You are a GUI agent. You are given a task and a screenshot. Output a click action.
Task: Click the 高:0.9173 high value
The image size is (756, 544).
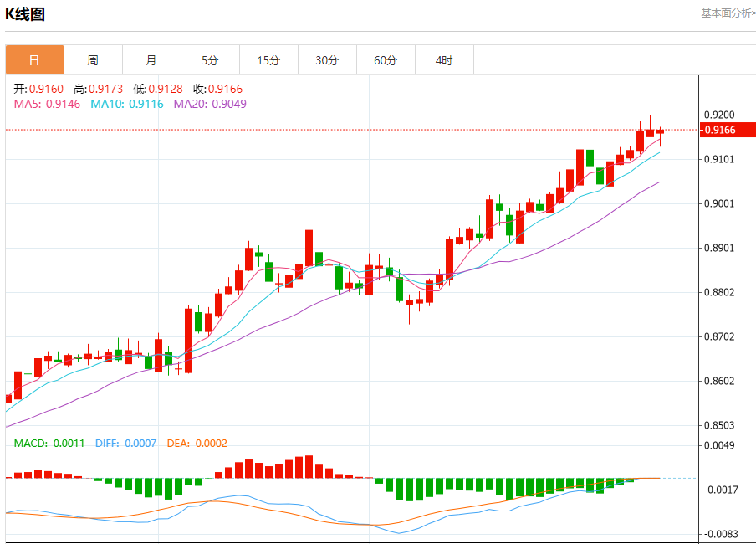coord(99,89)
